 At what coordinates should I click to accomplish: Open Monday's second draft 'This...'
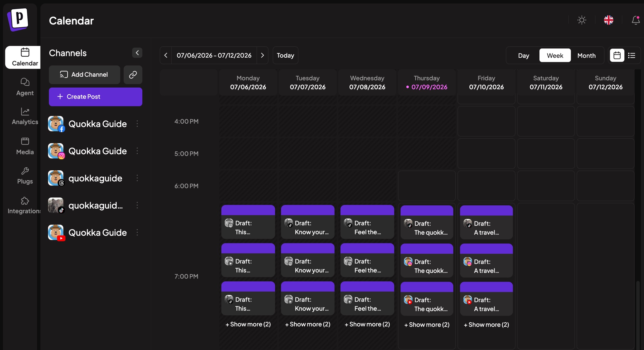click(x=248, y=260)
